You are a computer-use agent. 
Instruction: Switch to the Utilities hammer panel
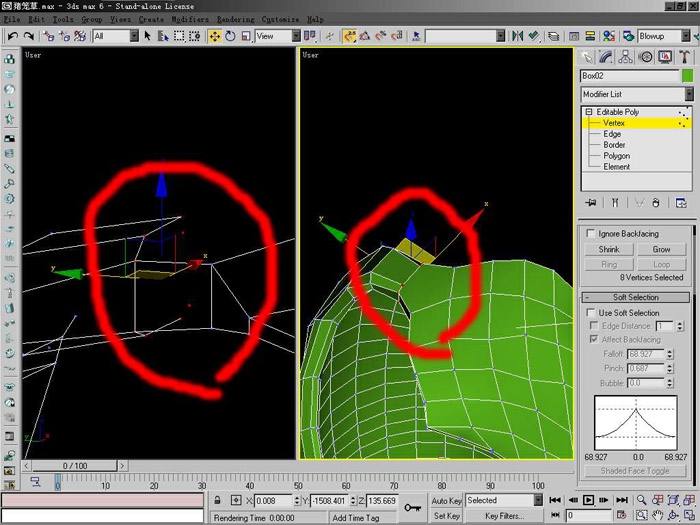684,57
